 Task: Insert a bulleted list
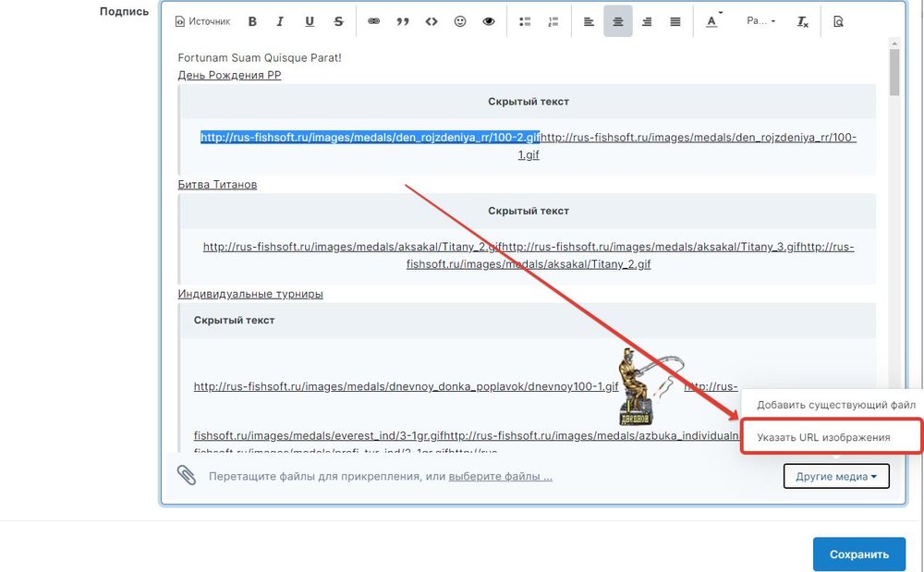[x=525, y=21]
